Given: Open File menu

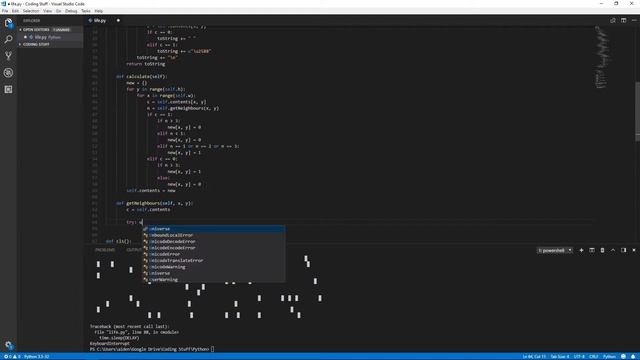Looking at the screenshot, I should 5,11.
